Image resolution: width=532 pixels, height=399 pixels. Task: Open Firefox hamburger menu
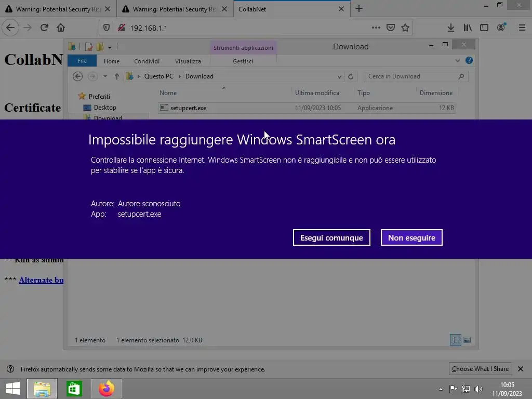pyautogui.click(x=522, y=28)
